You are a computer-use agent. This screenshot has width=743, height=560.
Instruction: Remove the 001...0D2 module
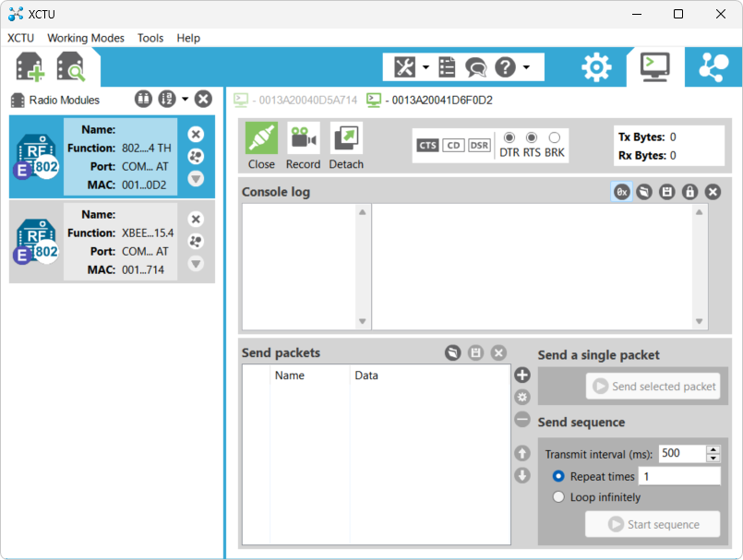[x=196, y=135]
